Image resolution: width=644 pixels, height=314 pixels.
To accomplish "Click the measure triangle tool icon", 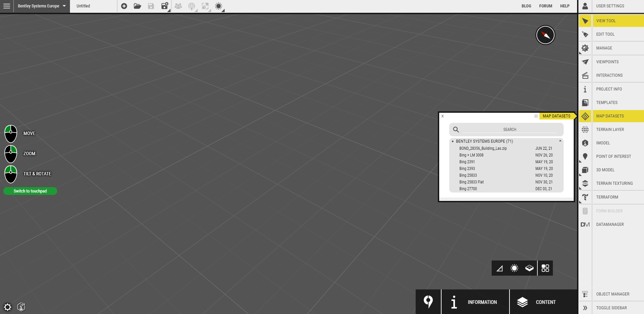I will 500,268.
